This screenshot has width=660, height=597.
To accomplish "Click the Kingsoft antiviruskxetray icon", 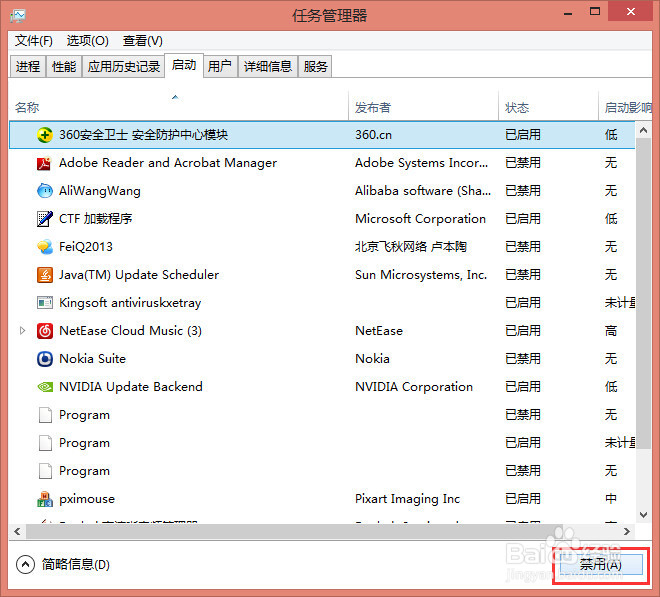I will (45, 303).
